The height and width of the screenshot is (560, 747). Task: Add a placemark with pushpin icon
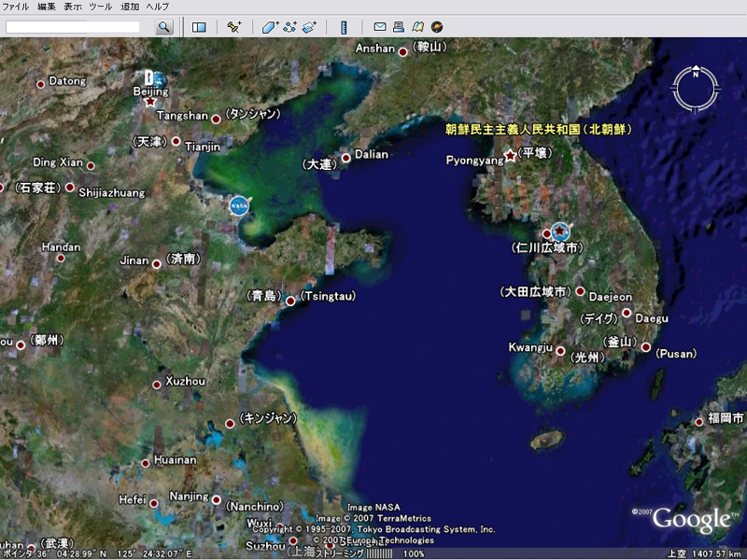tap(234, 27)
